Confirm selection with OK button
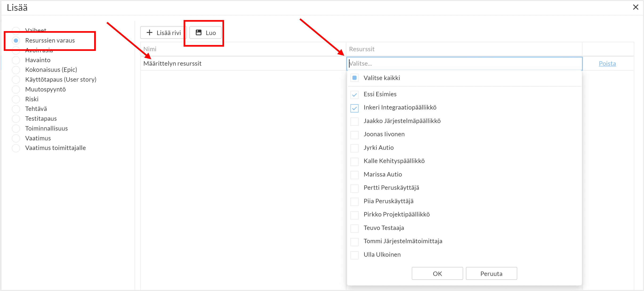 pos(437,274)
